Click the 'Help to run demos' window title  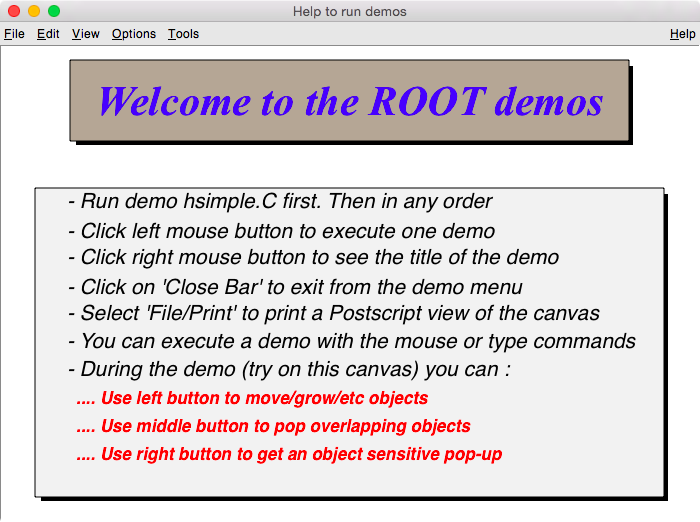350,11
